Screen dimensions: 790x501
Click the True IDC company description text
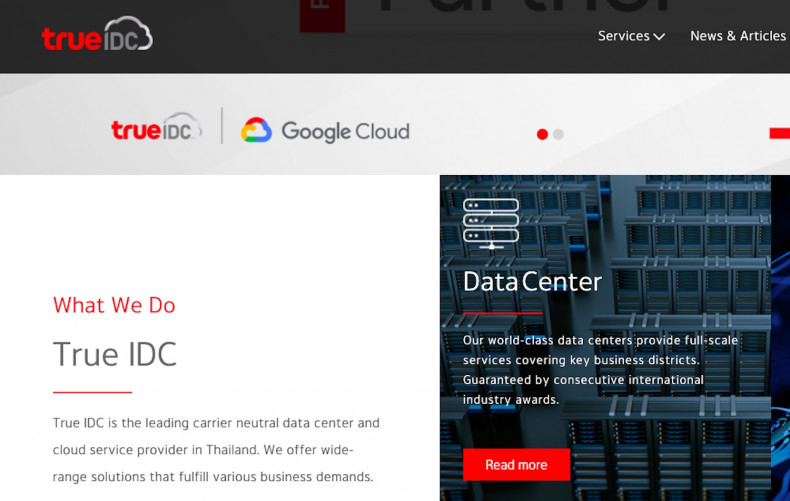point(216,450)
